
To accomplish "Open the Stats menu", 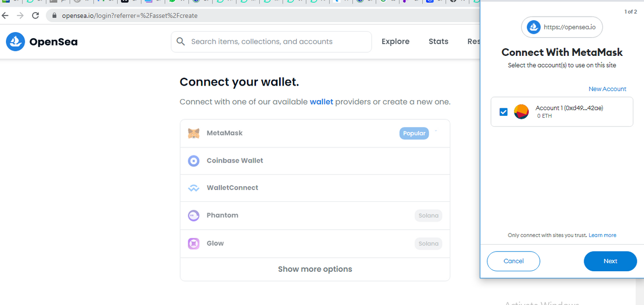I will click(438, 41).
